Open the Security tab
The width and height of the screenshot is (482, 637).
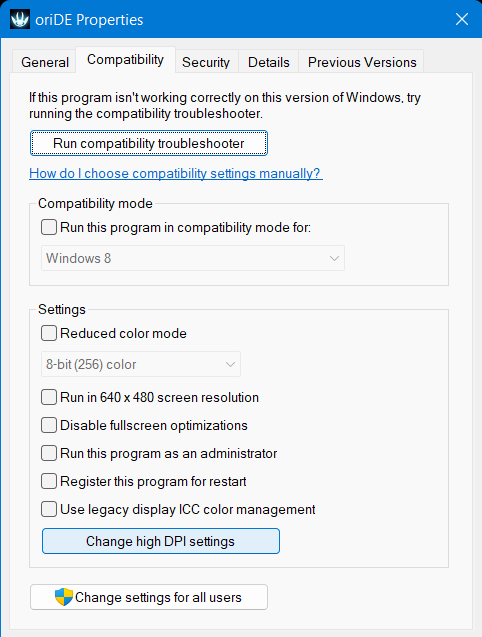click(206, 62)
